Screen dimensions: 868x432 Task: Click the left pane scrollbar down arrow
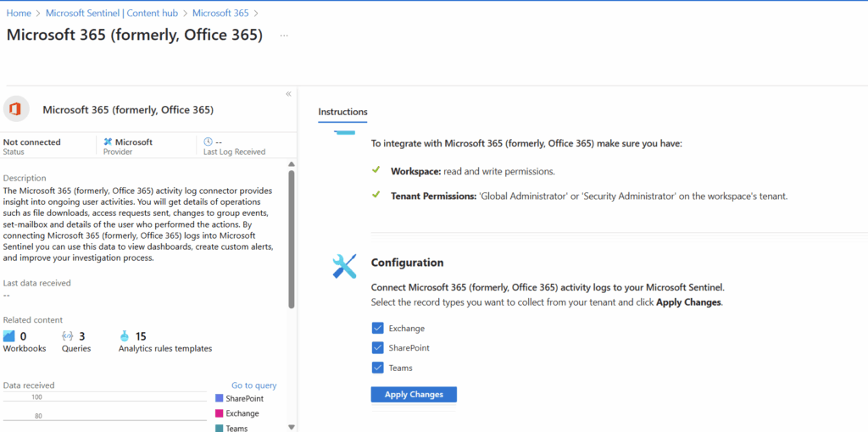(292, 427)
